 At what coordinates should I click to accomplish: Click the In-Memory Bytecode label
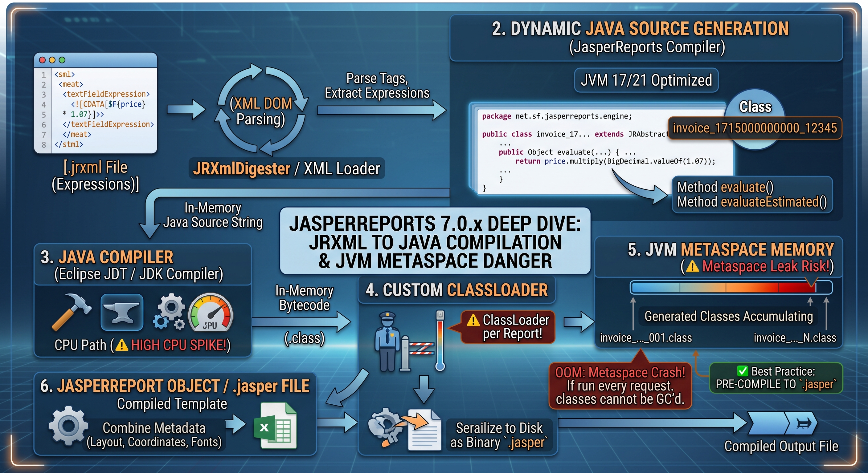(x=304, y=298)
